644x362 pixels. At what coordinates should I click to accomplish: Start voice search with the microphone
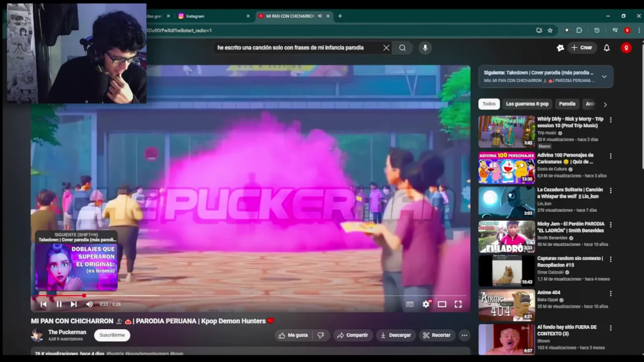pos(425,48)
